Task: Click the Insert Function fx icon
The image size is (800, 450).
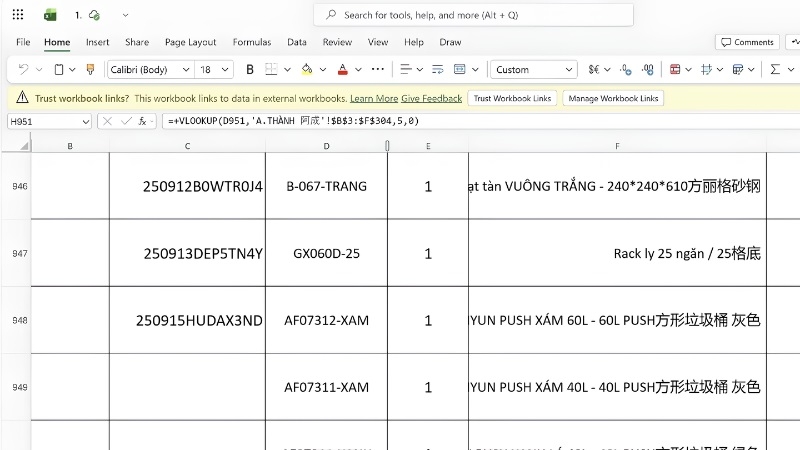Action: [x=142, y=121]
